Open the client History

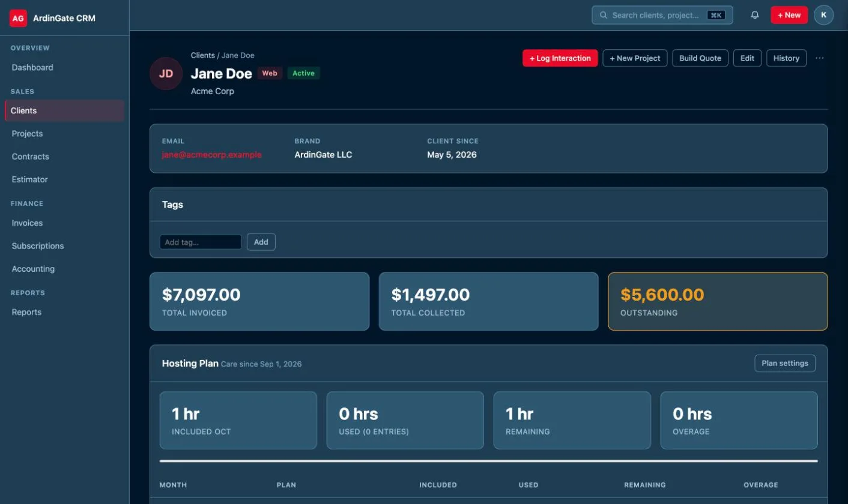786,58
